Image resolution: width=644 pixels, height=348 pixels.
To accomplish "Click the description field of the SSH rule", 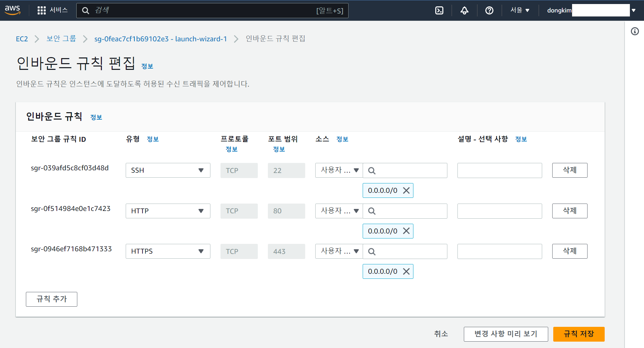I will tap(499, 170).
